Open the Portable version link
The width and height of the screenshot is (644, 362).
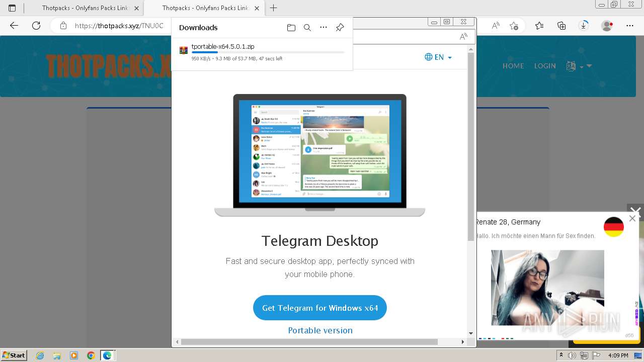320,330
